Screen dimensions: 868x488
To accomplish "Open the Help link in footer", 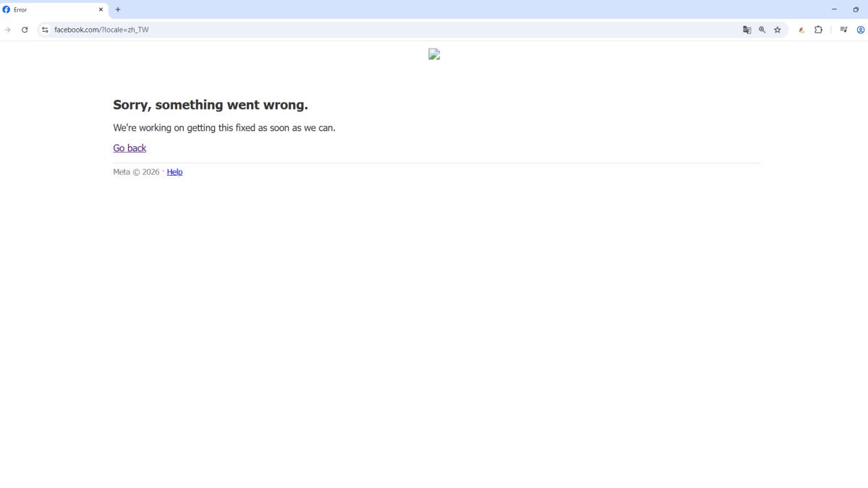I will [x=174, y=172].
